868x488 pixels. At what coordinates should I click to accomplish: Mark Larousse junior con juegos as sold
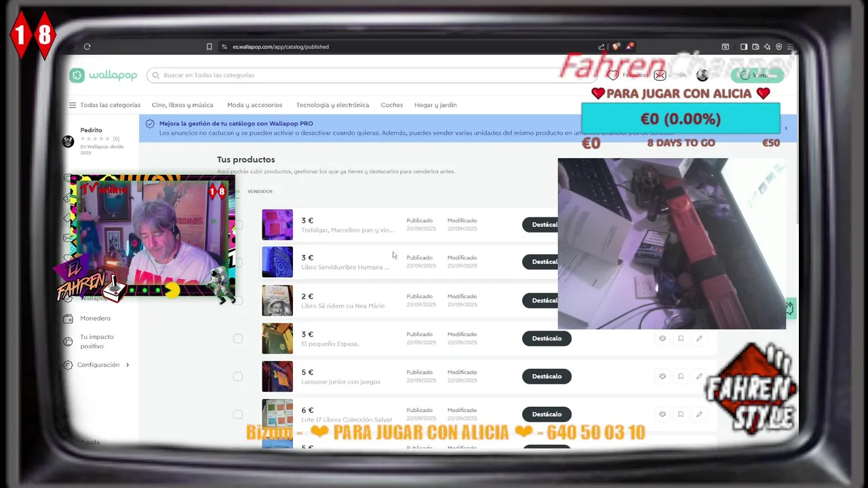663,376
